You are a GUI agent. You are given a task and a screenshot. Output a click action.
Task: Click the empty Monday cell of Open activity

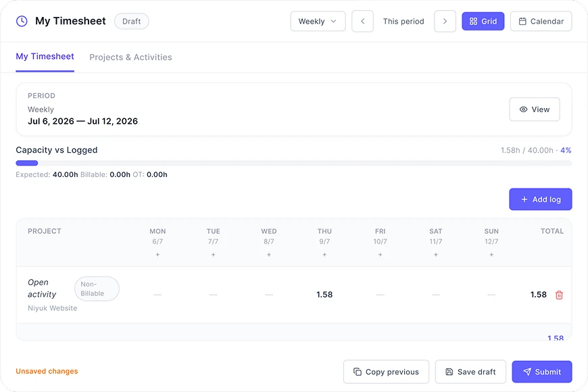(157, 295)
